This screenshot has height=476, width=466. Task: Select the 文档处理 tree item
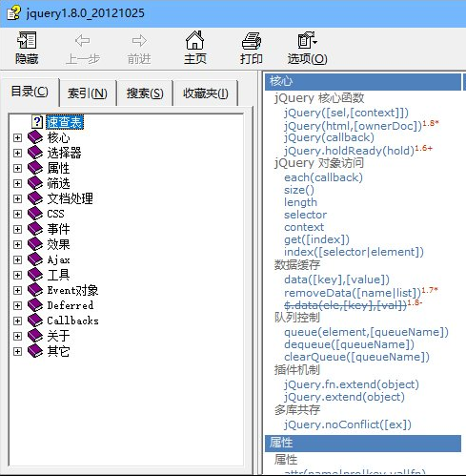(x=70, y=198)
